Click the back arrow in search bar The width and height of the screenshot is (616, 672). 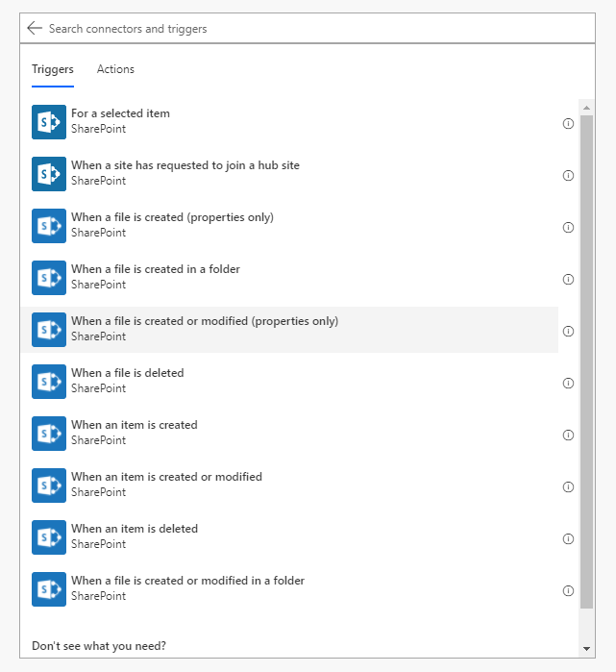(x=35, y=28)
